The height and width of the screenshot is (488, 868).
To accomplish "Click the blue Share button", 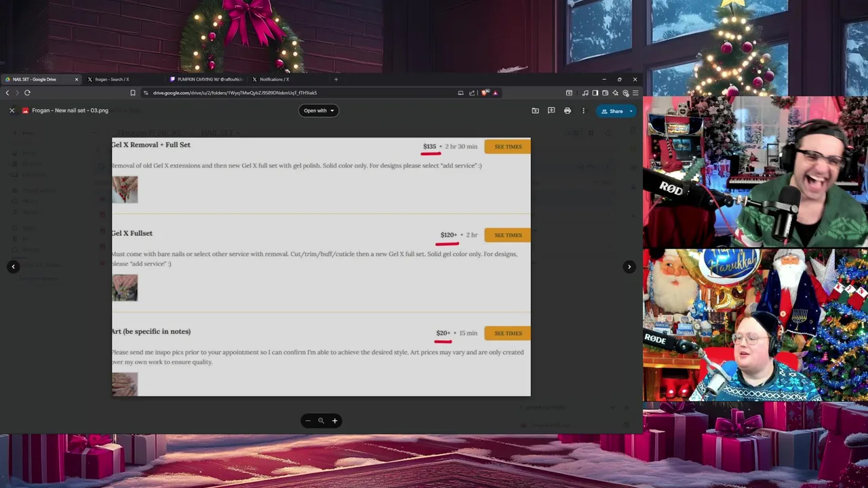I will coord(612,111).
